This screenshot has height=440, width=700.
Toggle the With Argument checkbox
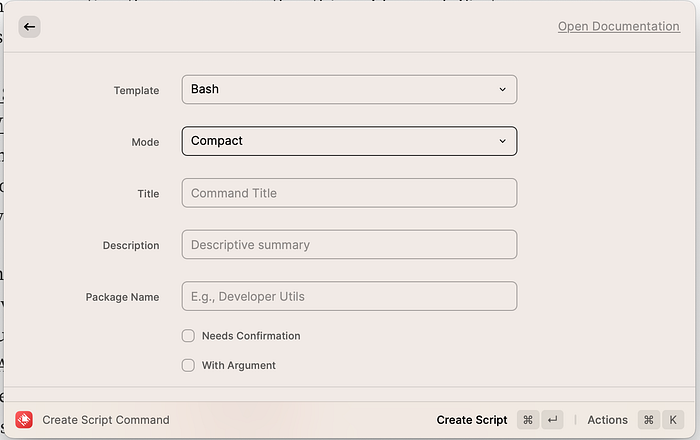click(188, 365)
